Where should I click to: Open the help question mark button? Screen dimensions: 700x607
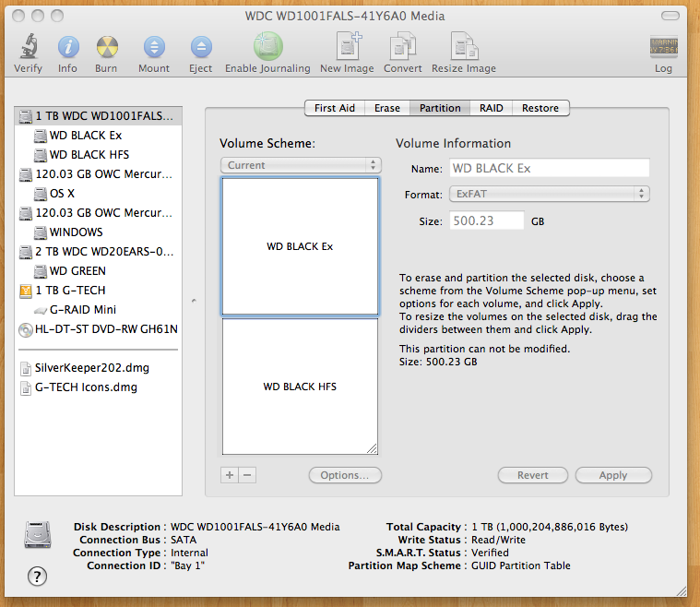click(x=37, y=577)
